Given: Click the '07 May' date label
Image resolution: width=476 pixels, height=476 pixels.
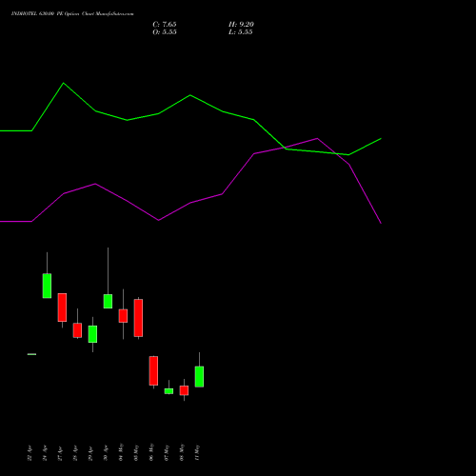Looking at the screenshot, I should pos(167,452).
